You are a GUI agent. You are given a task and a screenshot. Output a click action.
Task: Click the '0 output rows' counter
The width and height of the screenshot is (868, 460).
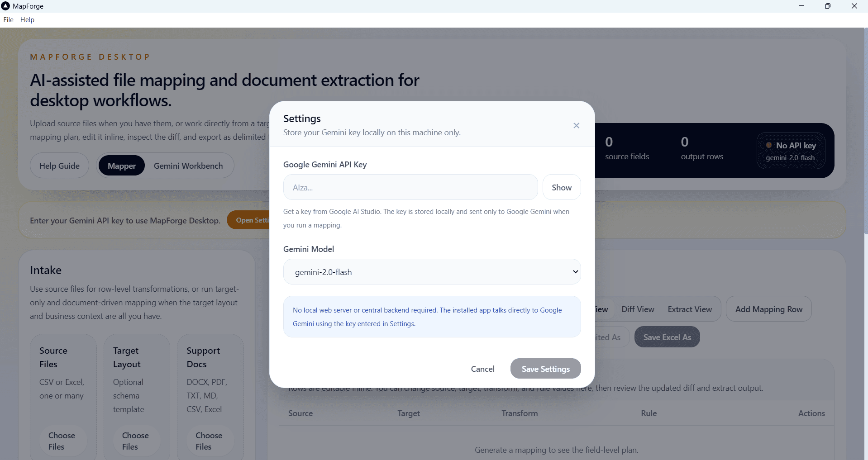(x=702, y=148)
